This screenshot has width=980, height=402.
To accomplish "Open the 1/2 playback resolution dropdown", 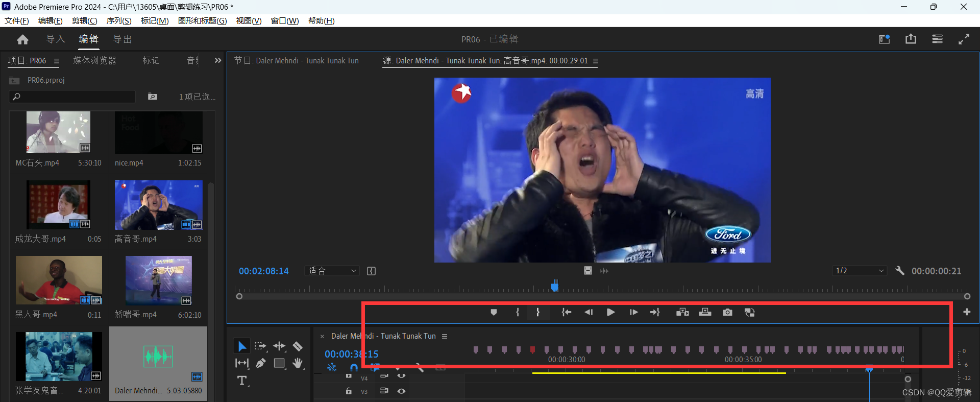I will (860, 271).
